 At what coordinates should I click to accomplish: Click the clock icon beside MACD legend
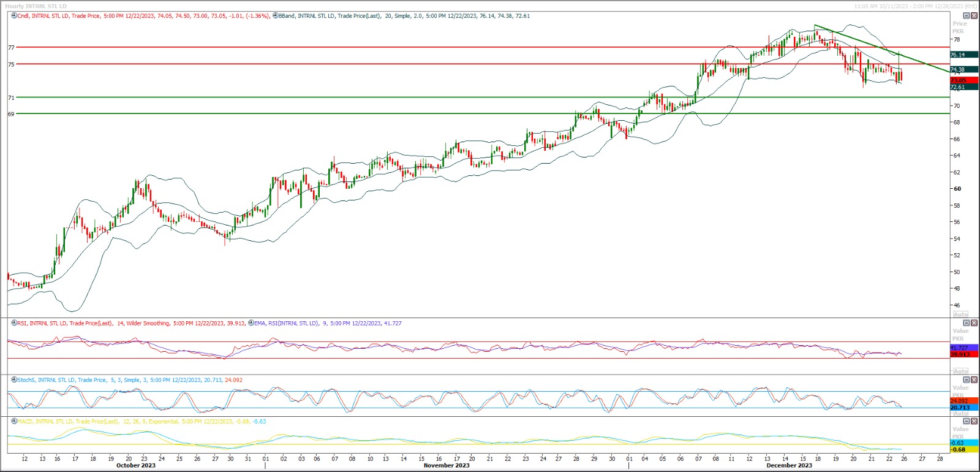(x=14, y=422)
